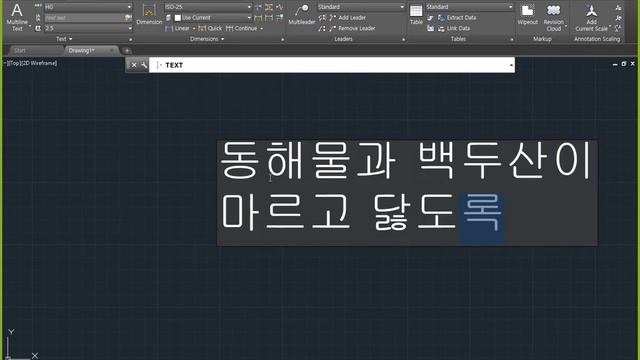Screen dimensions: 640x360
Task: Open the Multiline Text flyout arrow
Action: coord(30,27)
